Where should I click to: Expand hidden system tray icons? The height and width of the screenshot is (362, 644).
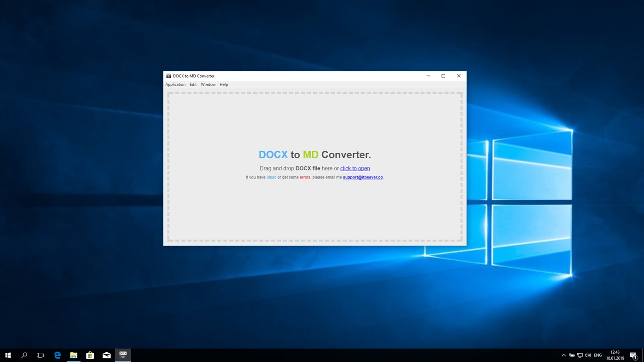(563, 355)
